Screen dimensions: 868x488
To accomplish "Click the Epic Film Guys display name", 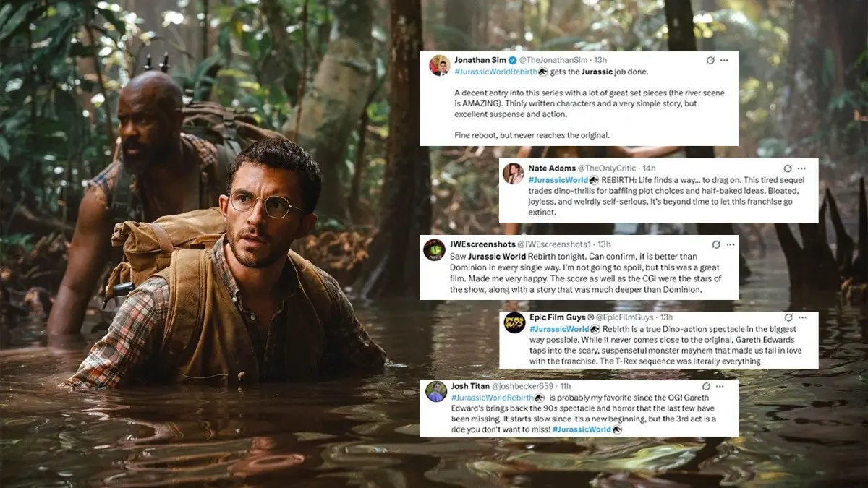I will (556, 317).
